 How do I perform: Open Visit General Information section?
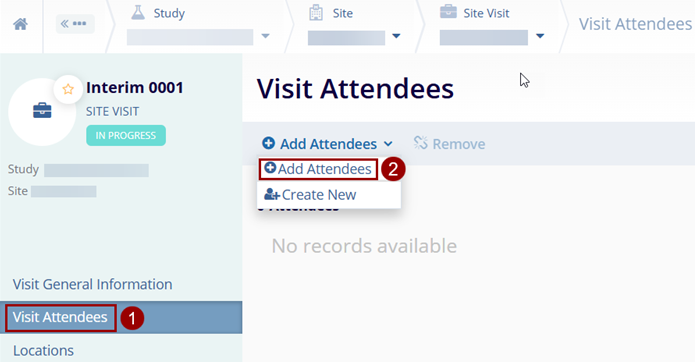[92, 284]
